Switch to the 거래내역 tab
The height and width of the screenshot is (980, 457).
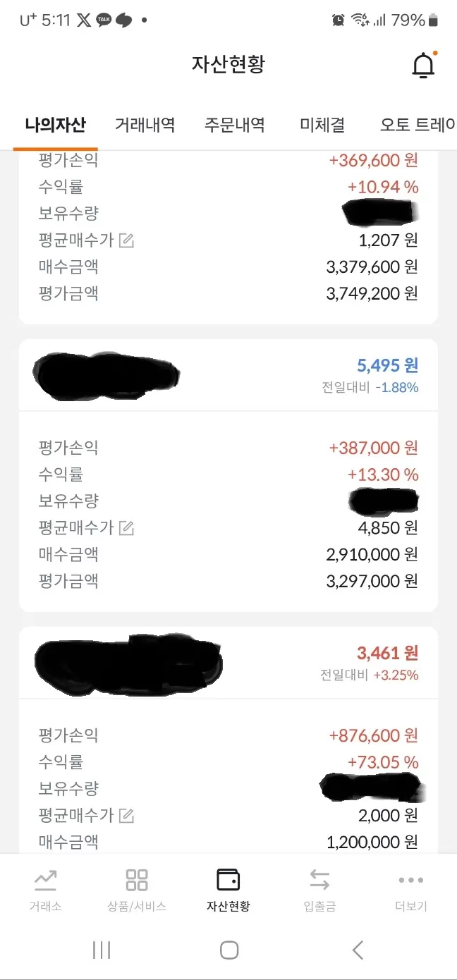coord(147,123)
